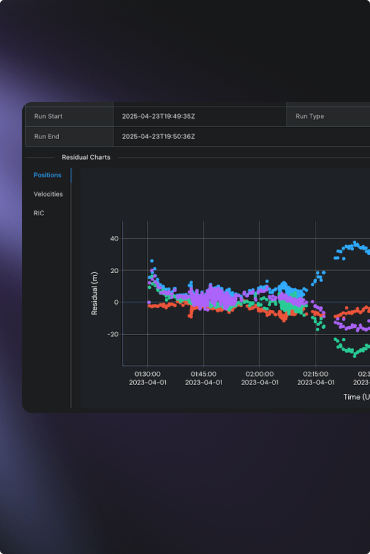This screenshot has height=554, width=370.
Task: Click the 02:15:00 x-axis tick label
Action: [316, 378]
